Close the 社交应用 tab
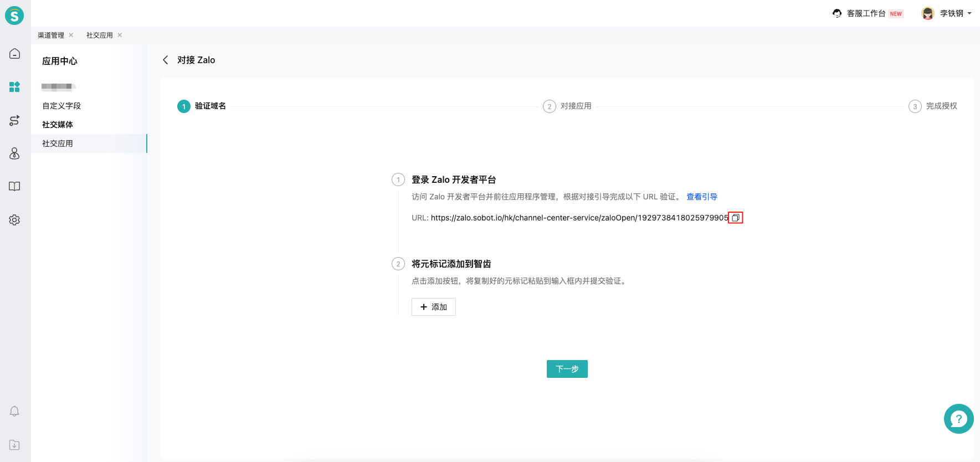 point(120,35)
